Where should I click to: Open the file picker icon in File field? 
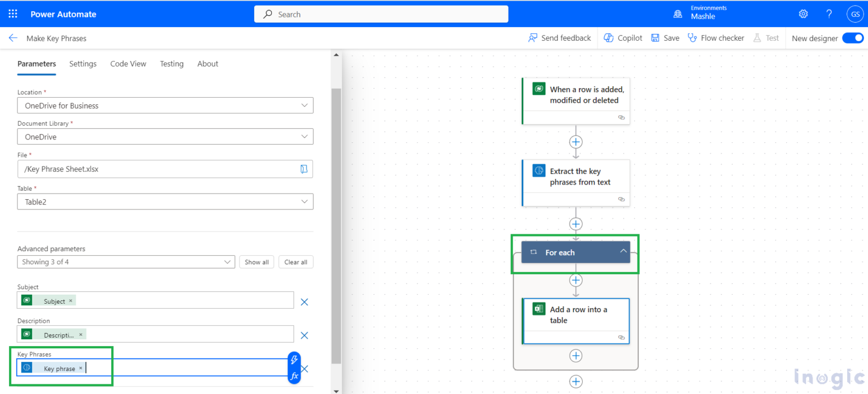(303, 169)
